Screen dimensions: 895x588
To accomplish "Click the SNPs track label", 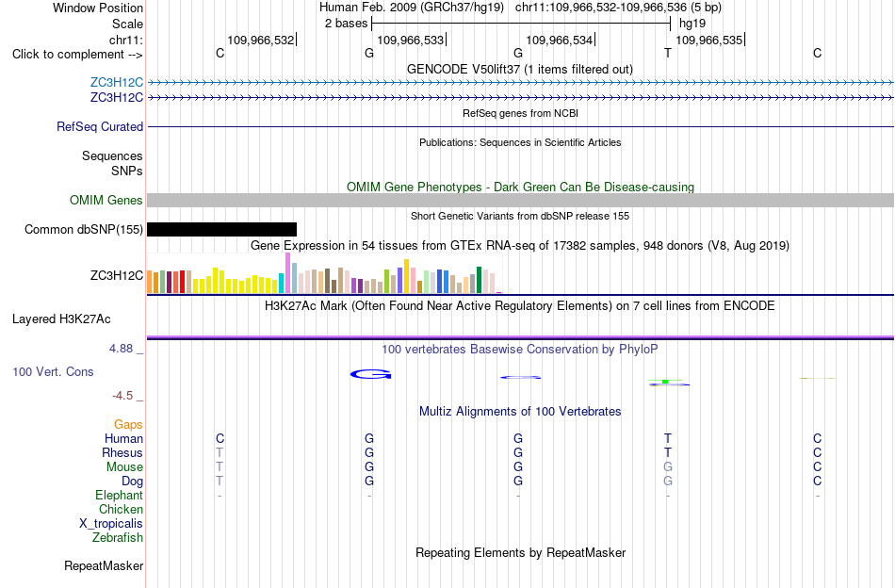I will pos(127,171).
